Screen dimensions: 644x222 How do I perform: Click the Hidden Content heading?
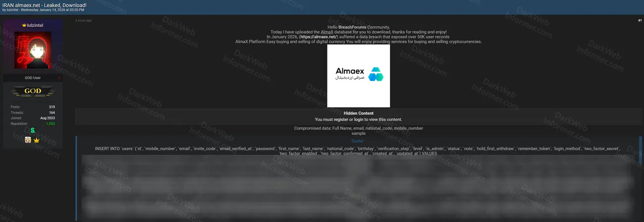coord(359,113)
